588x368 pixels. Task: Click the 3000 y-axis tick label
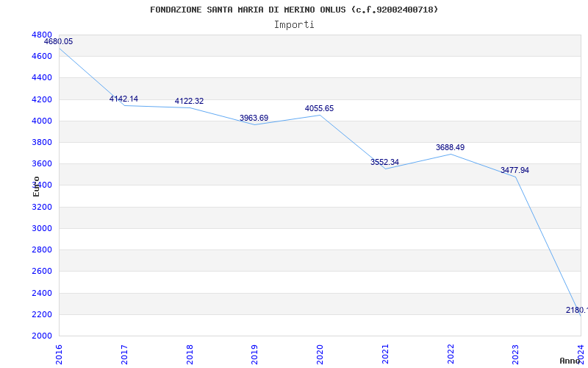[42, 228]
